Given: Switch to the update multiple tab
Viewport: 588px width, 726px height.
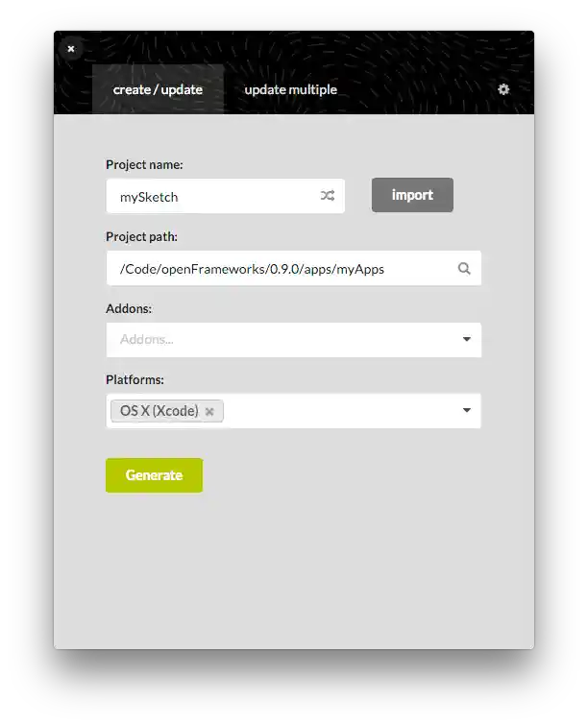Looking at the screenshot, I should click(x=290, y=89).
